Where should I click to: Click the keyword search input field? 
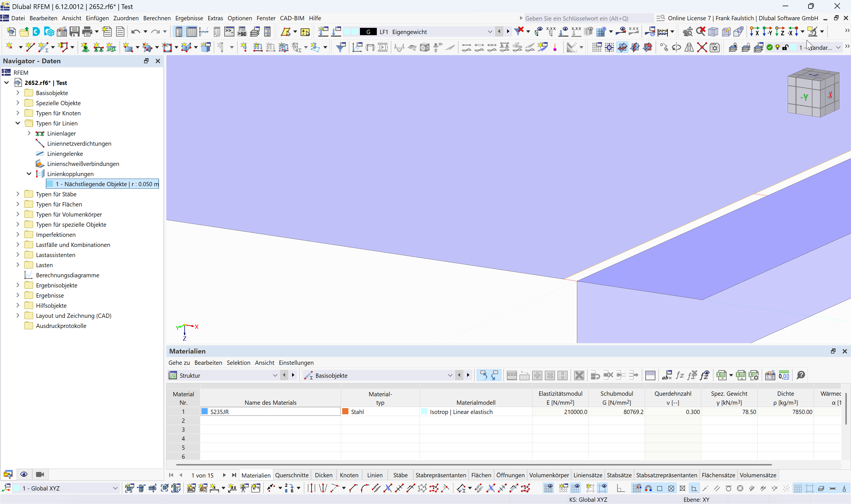588,18
